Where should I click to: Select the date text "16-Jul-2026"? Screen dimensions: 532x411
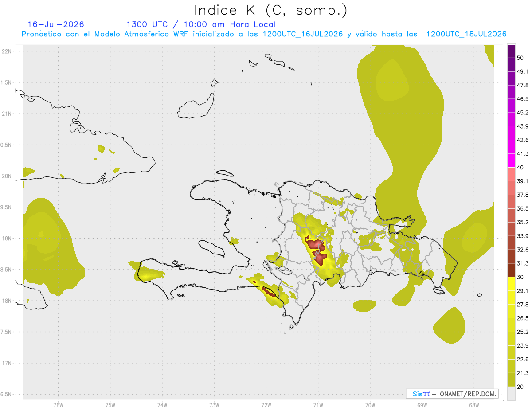point(56,24)
